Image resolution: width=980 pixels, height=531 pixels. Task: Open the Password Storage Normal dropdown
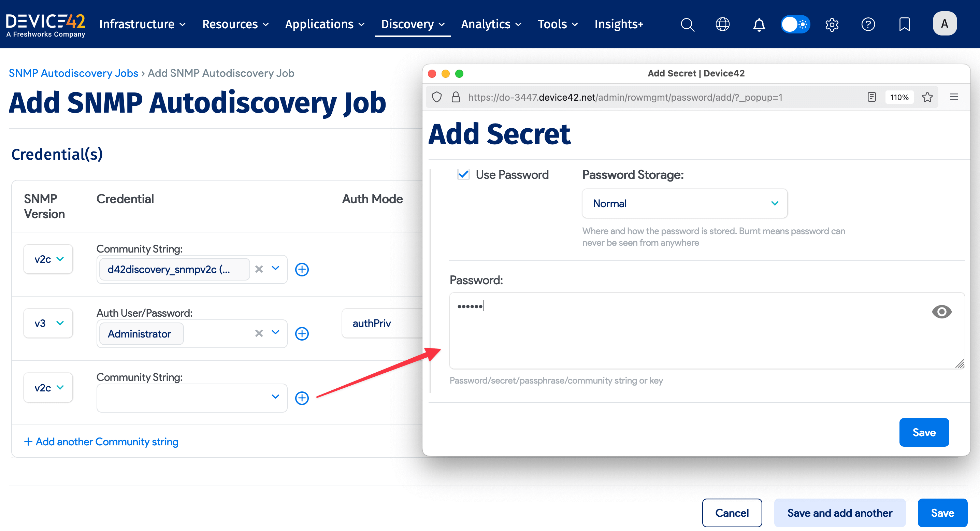(684, 203)
